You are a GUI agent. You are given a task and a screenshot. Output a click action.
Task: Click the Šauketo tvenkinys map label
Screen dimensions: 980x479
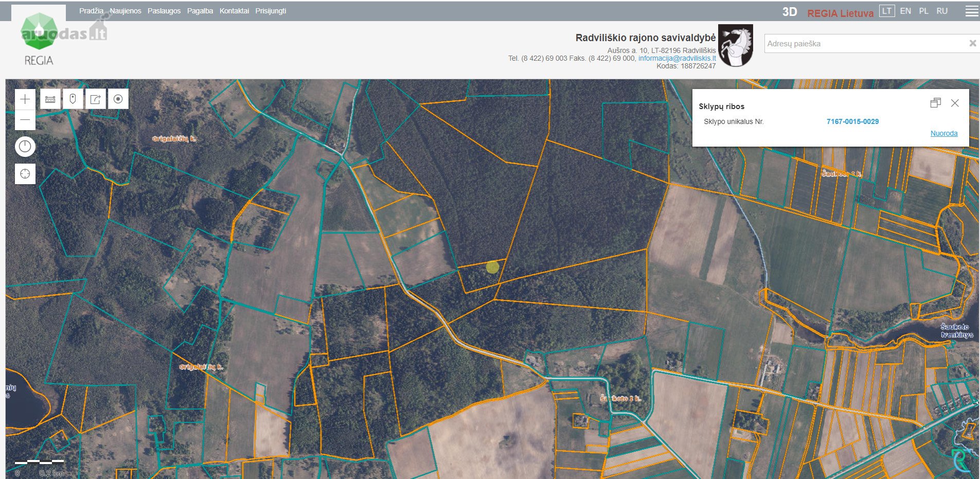957,330
